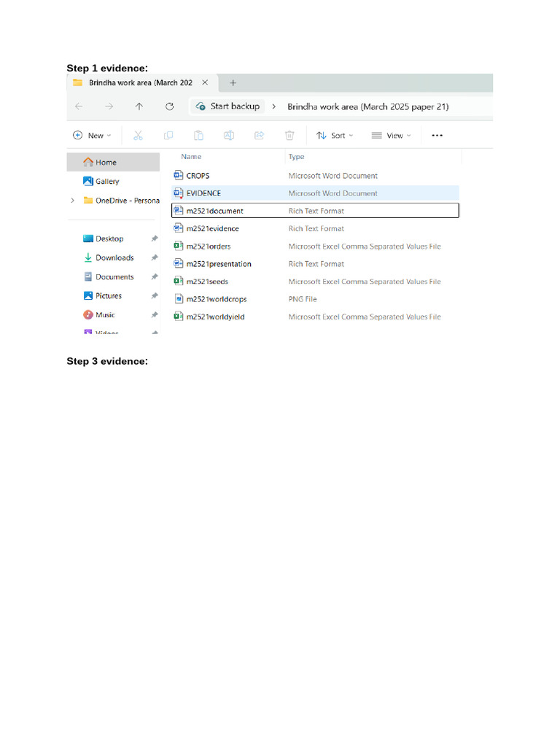This screenshot has width=560, height=747.
Task: Click the Excel icon beside m2521worldyield
Action: (179, 317)
